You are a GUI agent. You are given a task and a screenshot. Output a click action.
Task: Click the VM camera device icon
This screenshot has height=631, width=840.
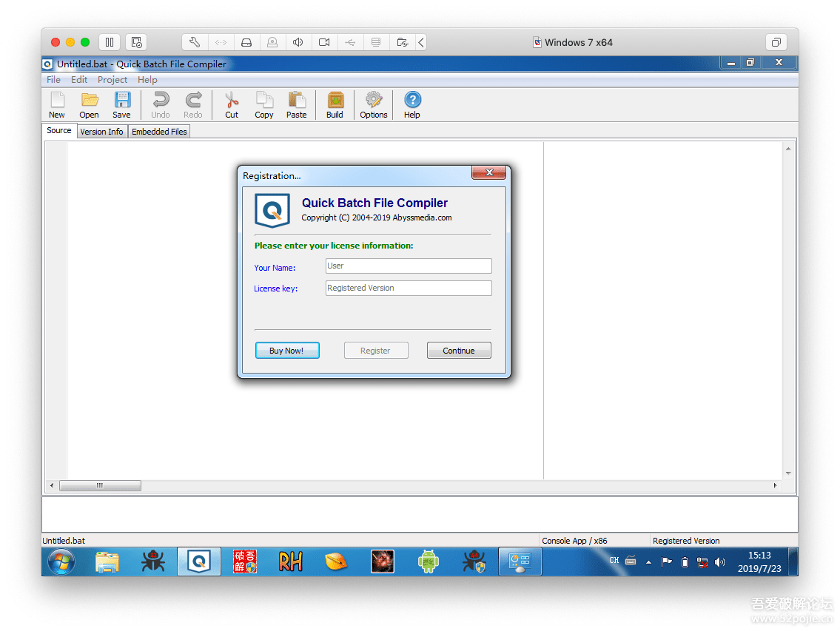tap(324, 42)
